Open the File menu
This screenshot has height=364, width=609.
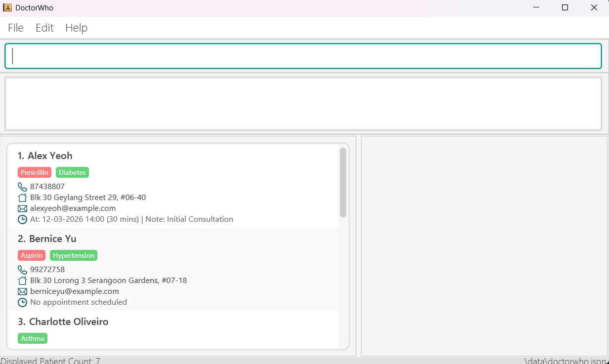(x=16, y=28)
